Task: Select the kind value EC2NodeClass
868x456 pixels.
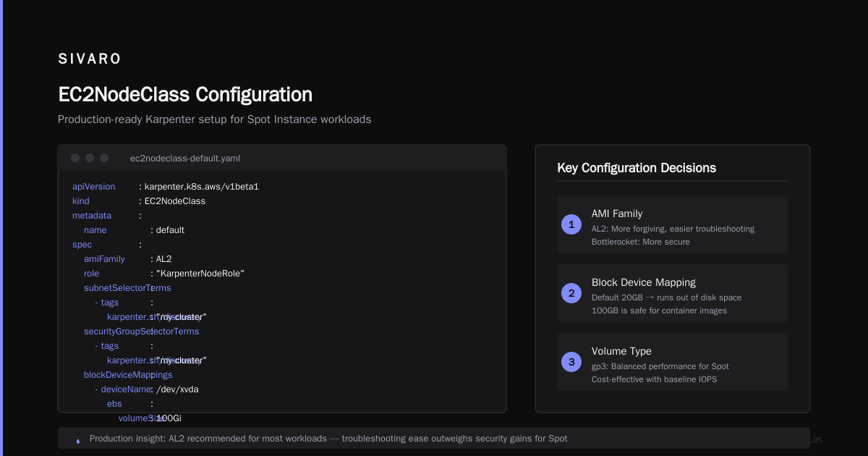Action: click(175, 201)
